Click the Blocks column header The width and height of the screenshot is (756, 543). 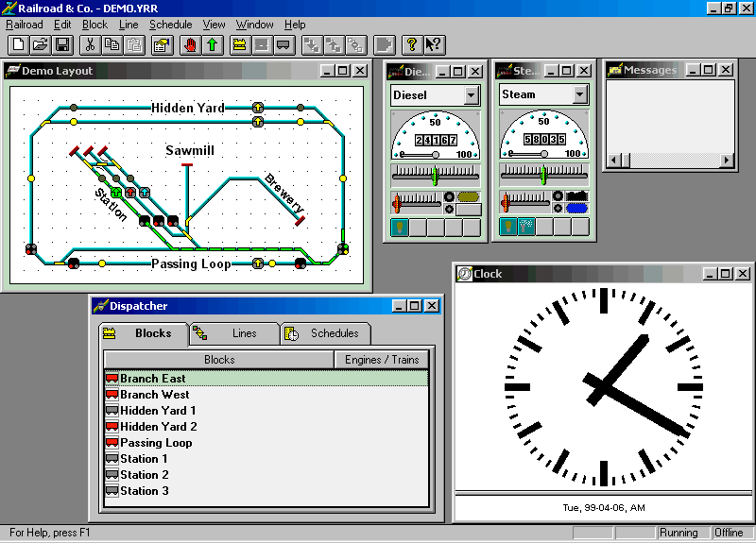point(219,360)
